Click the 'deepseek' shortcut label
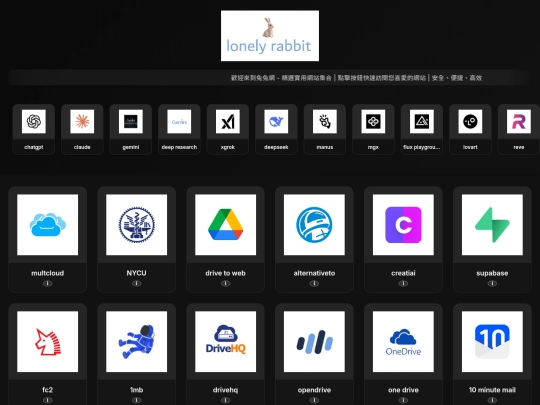Image resolution: width=540 pixels, height=405 pixels. tap(276, 147)
